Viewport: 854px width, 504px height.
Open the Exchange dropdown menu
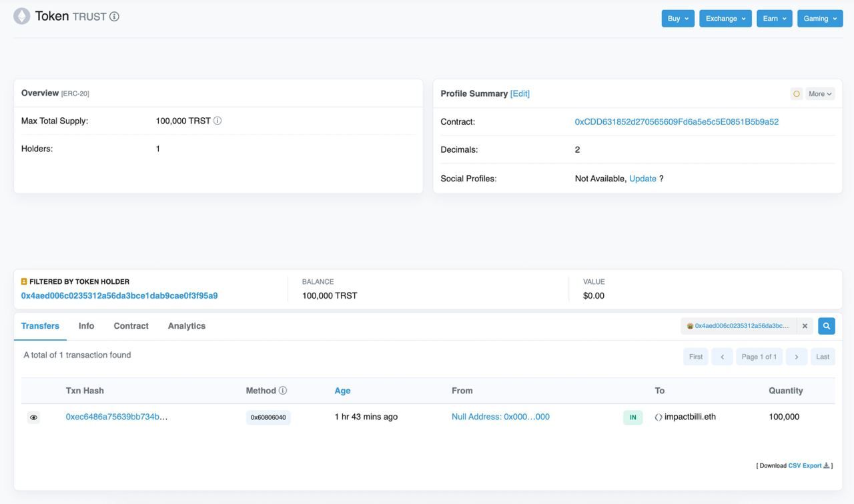[x=725, y=19]
